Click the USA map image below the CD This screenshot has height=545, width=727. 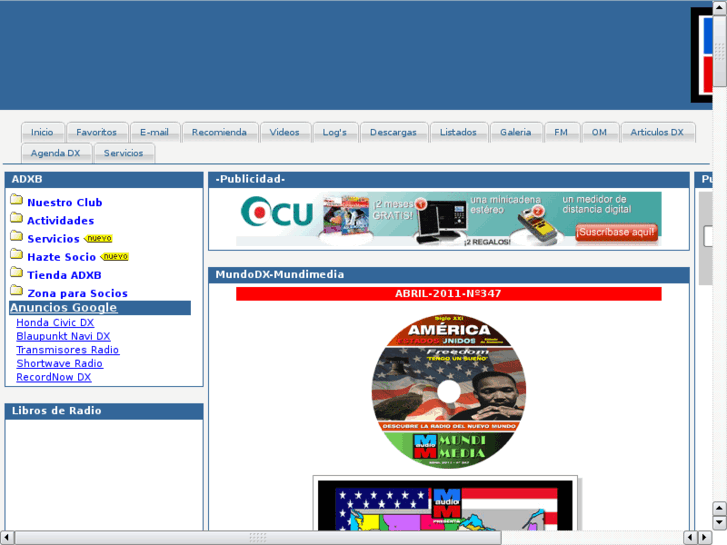coord(445,503)
